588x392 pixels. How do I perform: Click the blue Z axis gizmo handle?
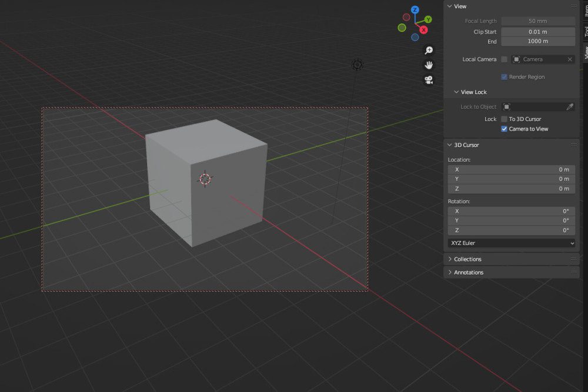pyautogui.click(x=415, y=10)
